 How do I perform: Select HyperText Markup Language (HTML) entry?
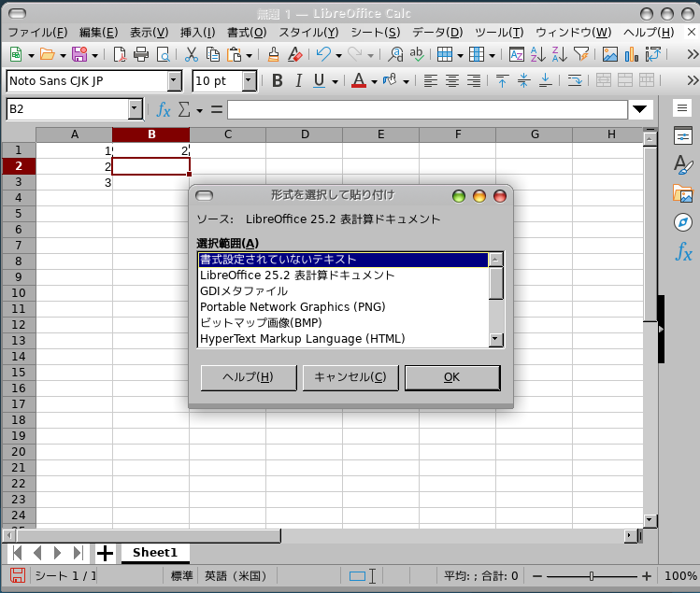(343, 339)
